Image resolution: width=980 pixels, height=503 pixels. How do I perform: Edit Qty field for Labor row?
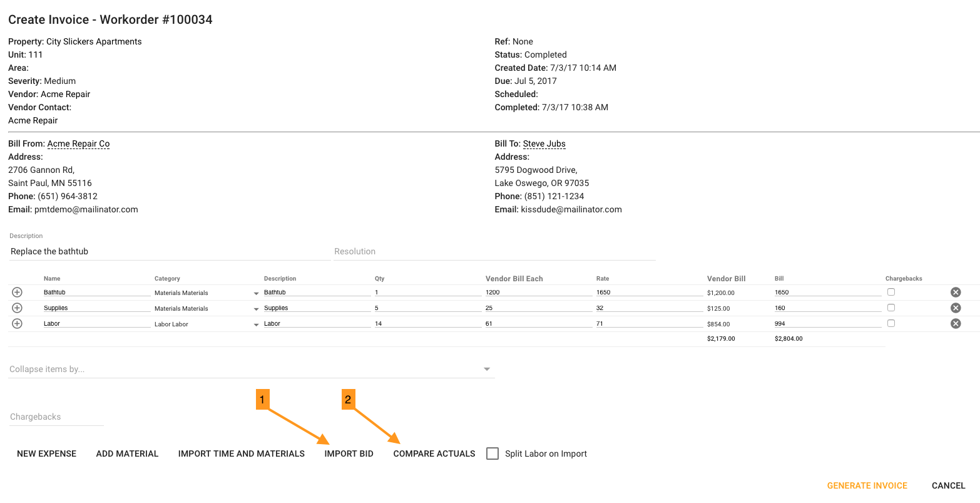[x=428, y=324]
